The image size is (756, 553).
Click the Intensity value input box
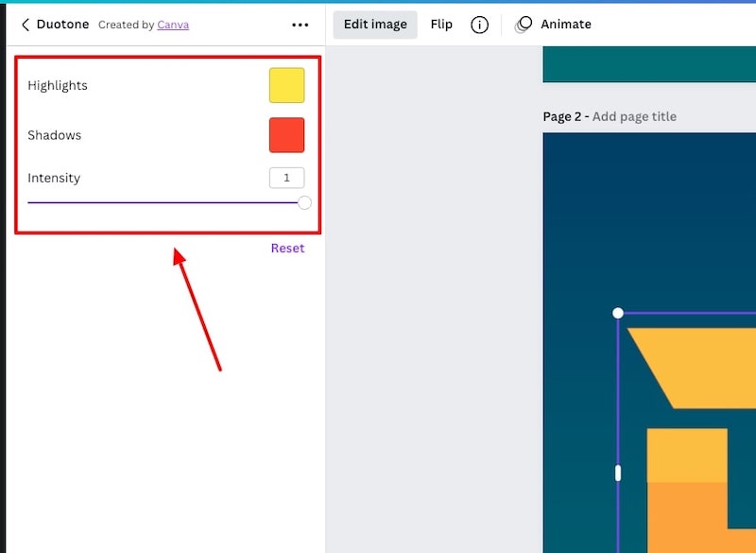[286, 178]
